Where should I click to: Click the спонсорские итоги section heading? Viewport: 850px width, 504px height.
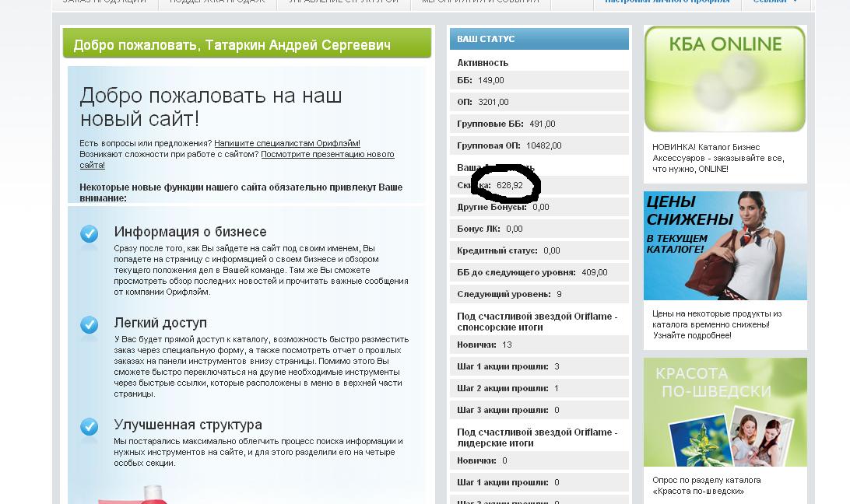[537, 321]
